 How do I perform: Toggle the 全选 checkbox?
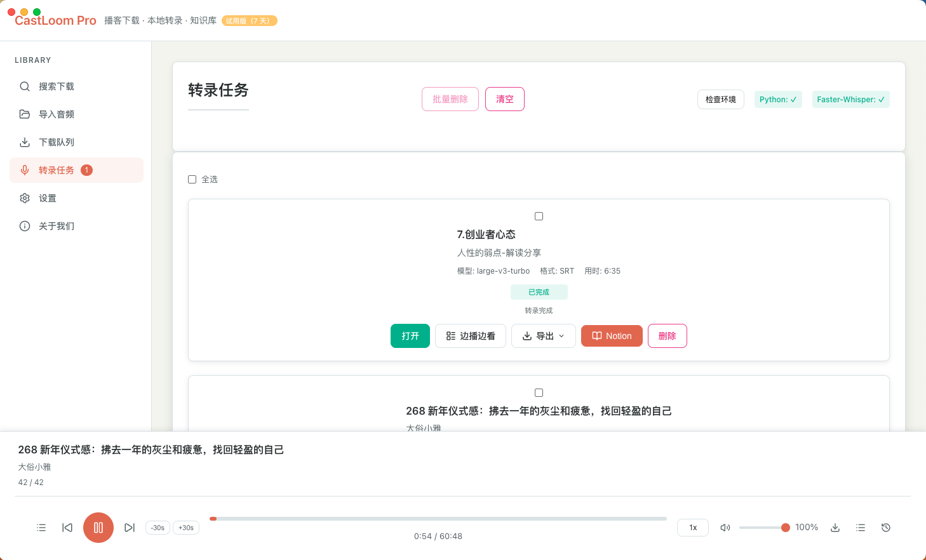(x=192, y=179)
